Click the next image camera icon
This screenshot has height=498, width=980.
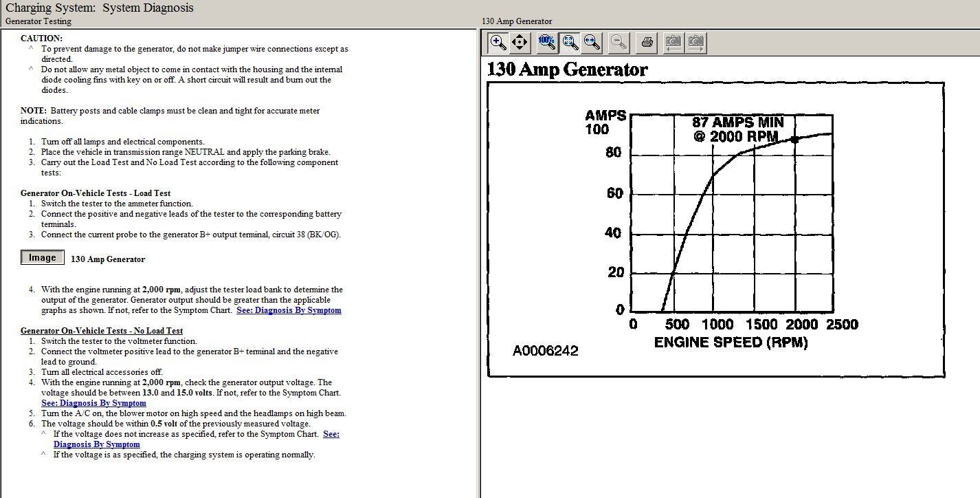click(695, 43)
